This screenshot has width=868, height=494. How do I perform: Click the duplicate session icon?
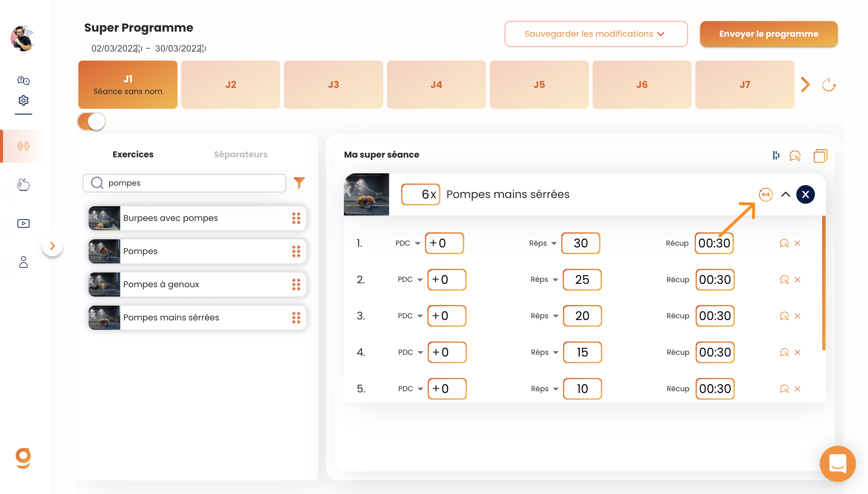pos(820,156)
